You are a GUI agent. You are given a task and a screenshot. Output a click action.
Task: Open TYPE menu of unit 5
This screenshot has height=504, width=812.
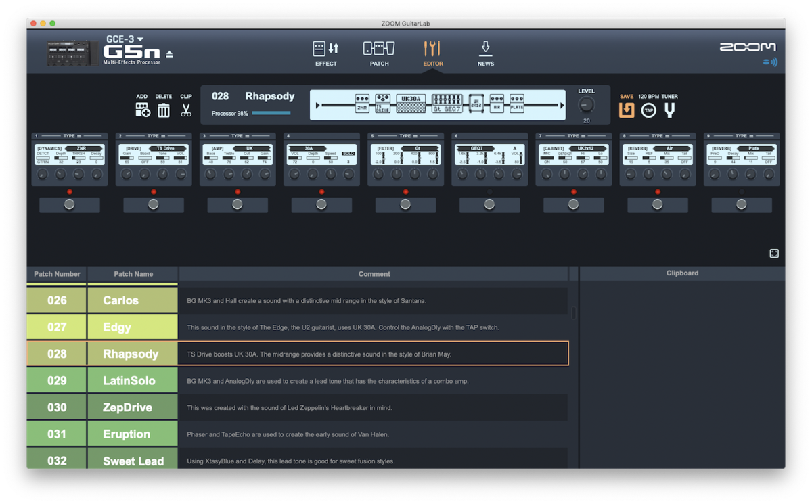click(x=407, y=136)
